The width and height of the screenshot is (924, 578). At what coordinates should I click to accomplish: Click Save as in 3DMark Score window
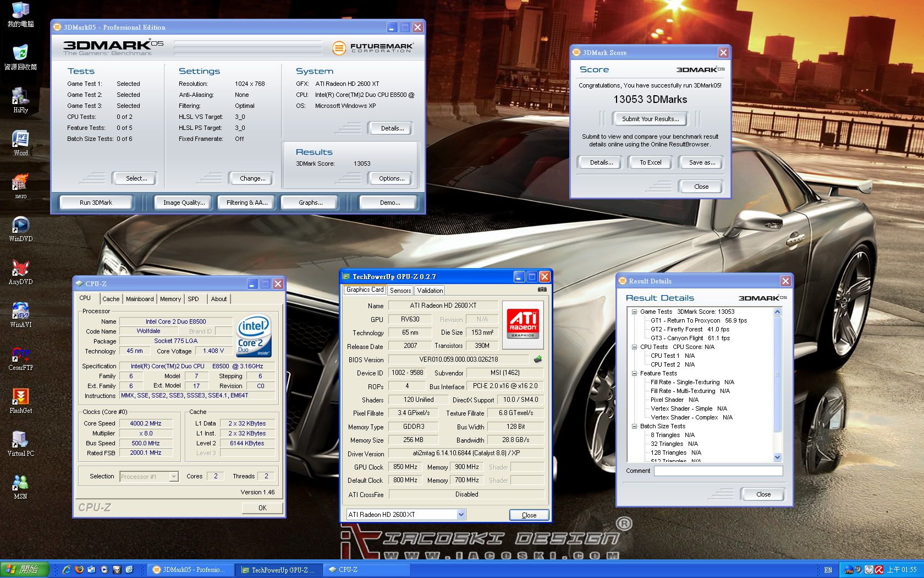[x=702, y=162]
